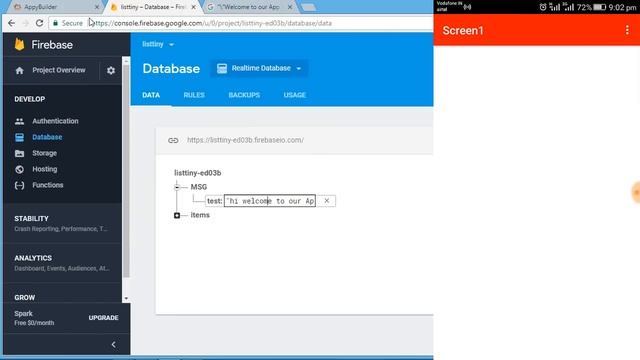The width and height of the screenshot is (640, 360).
Task: Click the Firebase logo icon
Action: point(19,44)
